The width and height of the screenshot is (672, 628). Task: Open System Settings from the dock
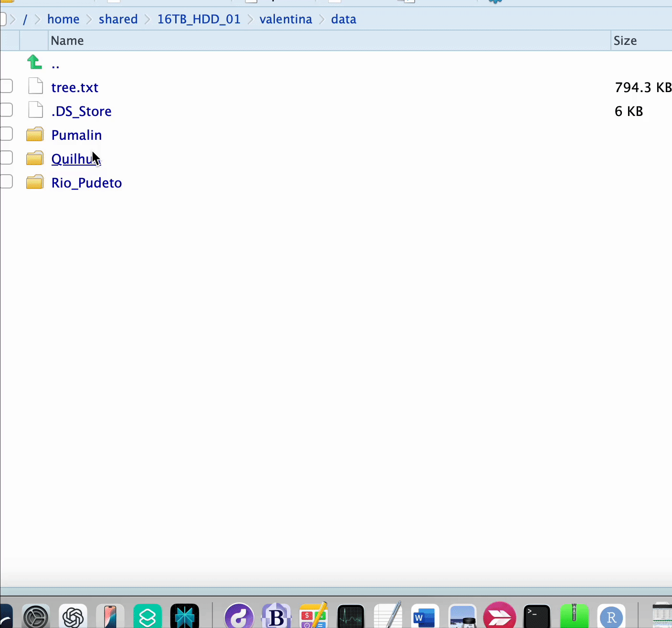(x=36, y=617)
